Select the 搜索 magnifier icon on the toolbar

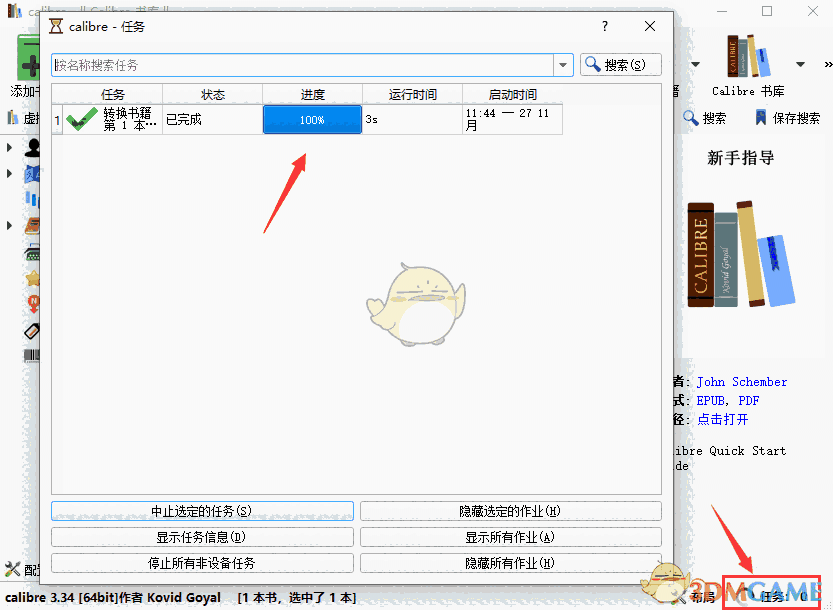tap(692, 117)
